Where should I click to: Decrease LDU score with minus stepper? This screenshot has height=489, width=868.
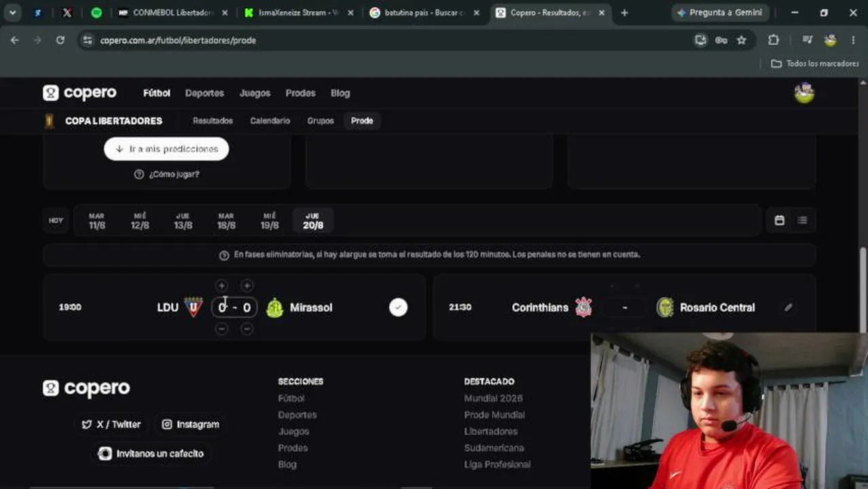click(x=221, y=329)
